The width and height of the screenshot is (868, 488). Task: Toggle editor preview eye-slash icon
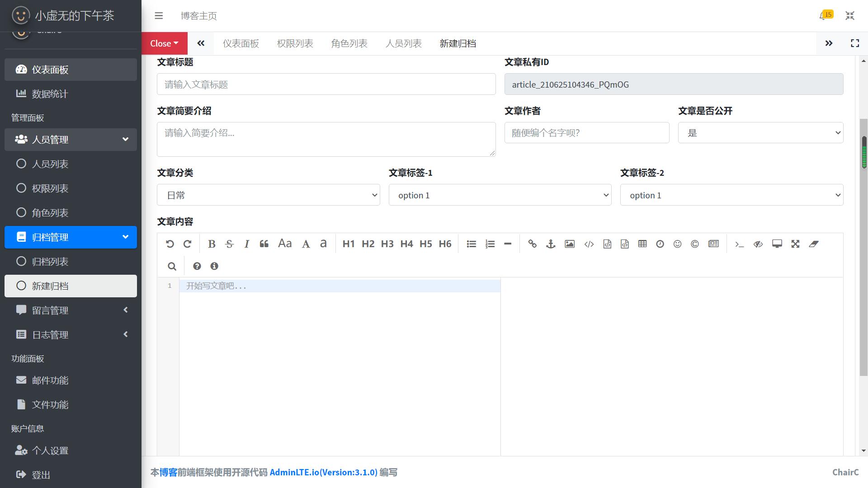(758, 244)
